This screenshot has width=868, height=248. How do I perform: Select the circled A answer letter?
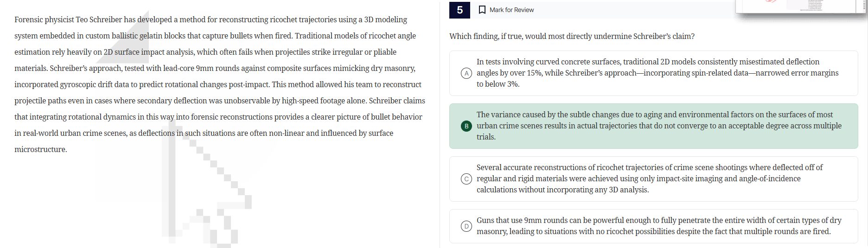(466, 73)
